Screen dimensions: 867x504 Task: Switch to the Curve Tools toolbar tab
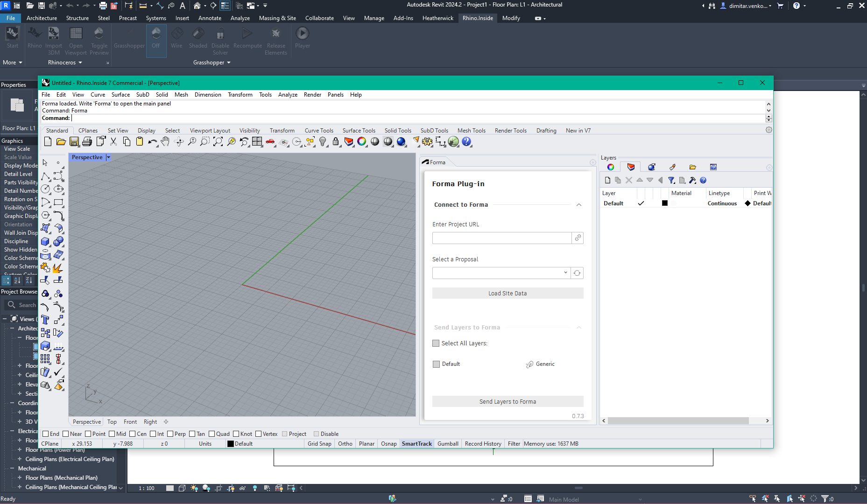click(x=319, y=131)
